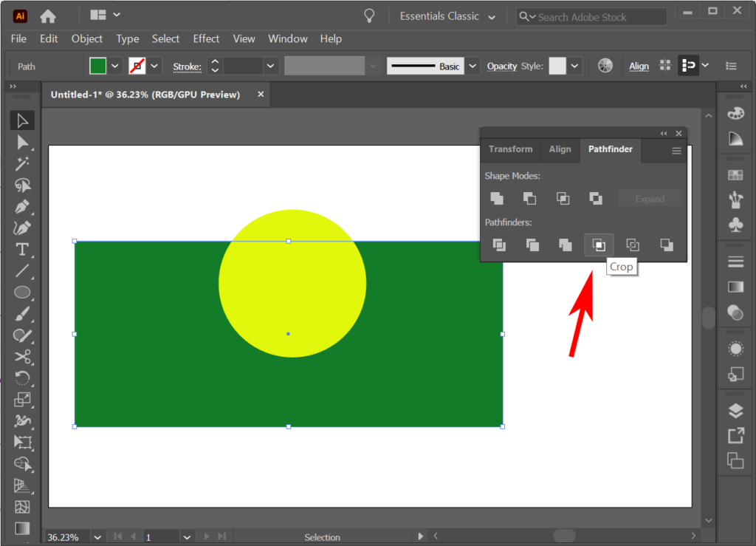
Task: Open the Stroke panel via its underlined label
Action: point(187,66)
